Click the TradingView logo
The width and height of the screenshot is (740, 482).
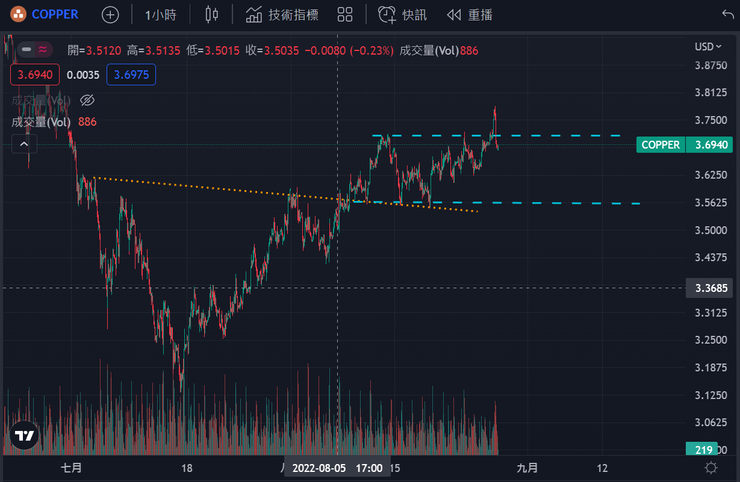click(25, 436)
